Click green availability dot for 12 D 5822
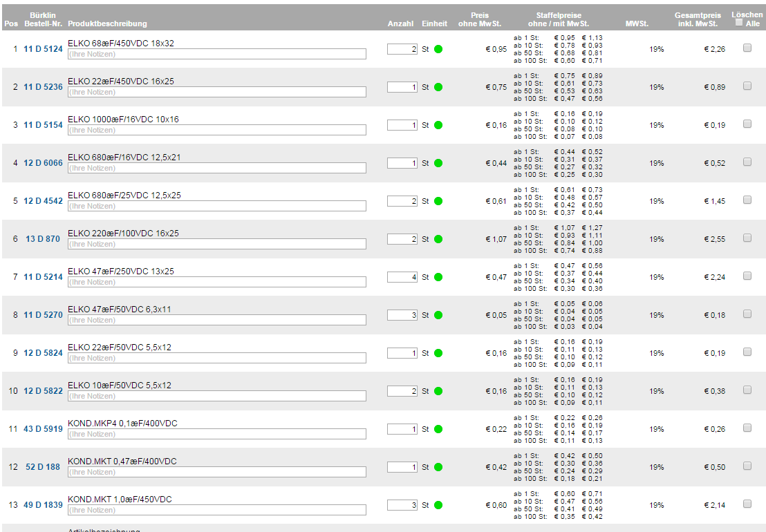Image resolution: width=766 pixels, height=532 pixels. 438,391
